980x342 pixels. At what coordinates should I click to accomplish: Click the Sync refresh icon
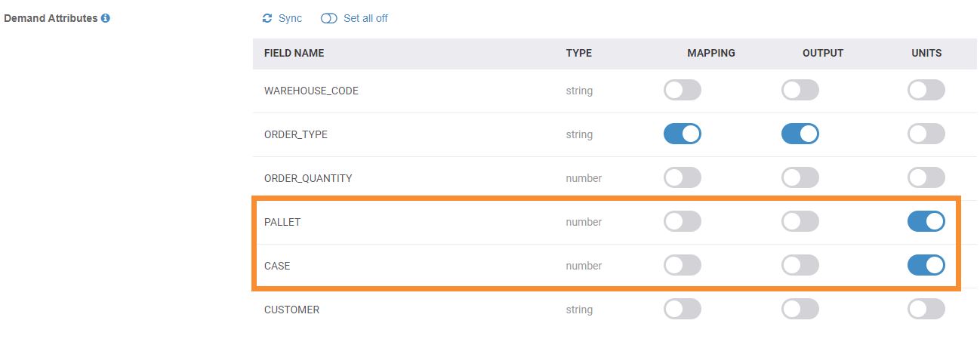[267, 18]
